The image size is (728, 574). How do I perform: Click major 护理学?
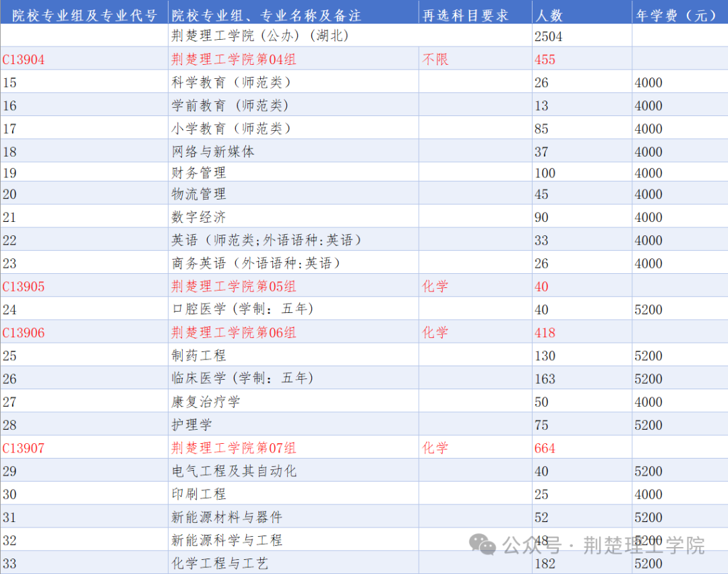click(191, 424)
